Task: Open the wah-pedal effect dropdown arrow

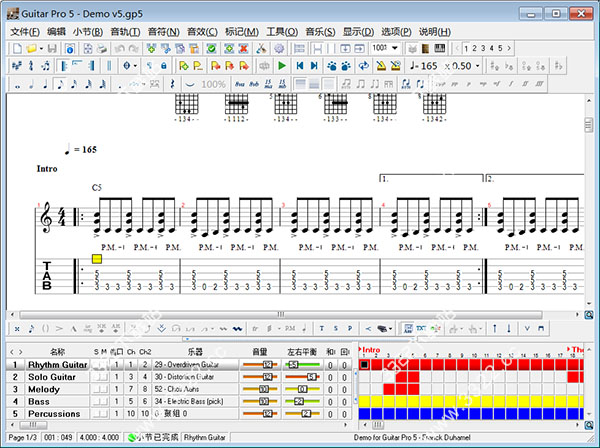Action: [390, 328]
